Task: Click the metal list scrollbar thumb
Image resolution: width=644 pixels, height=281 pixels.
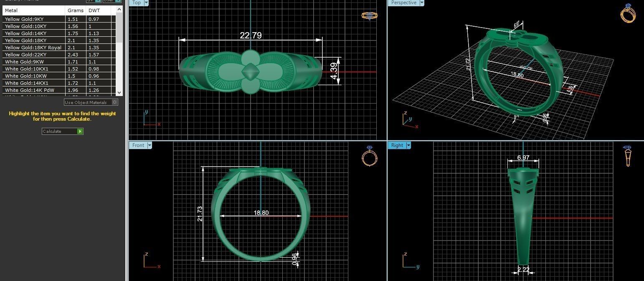Action: point(119,28)
